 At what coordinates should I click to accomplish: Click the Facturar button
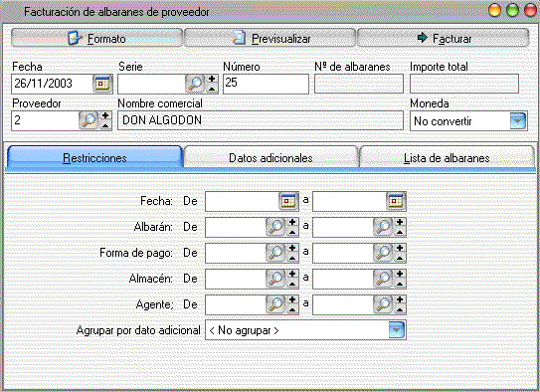tap(444, 38)
